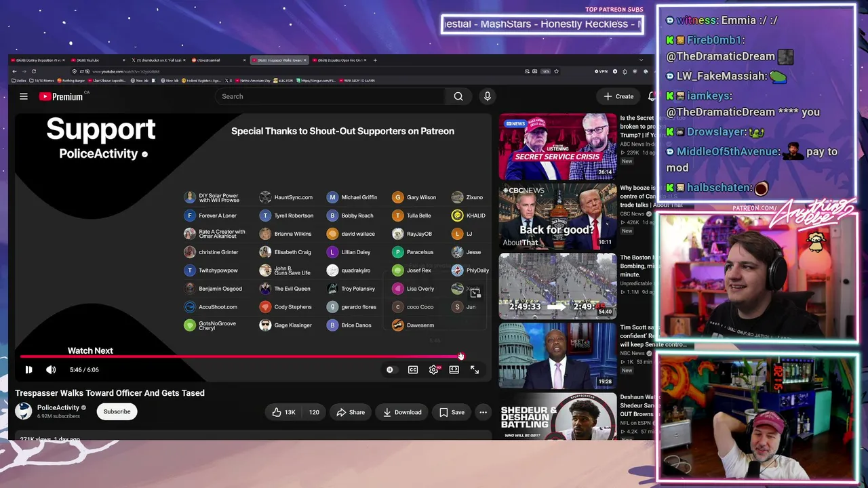This screenshot has width=868, height=488.
Task: Seek on the red video progress bar
Action: tap(241, 357)
